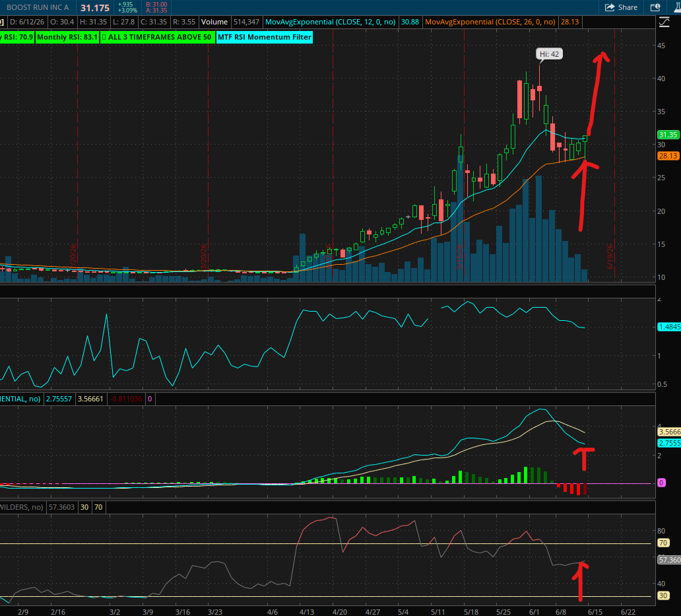Click the 70 overbought axis tag
This screenshot has width=681, height=616.
[663, 543]
